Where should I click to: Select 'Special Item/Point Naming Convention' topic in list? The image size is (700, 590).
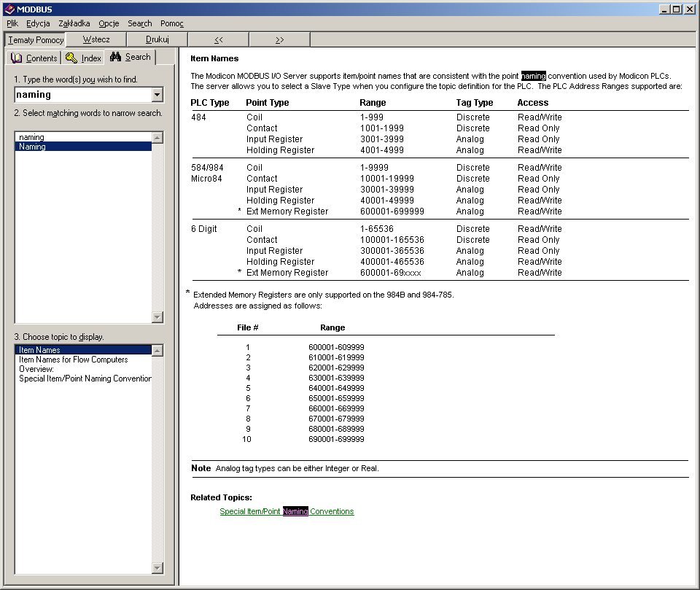85,379
